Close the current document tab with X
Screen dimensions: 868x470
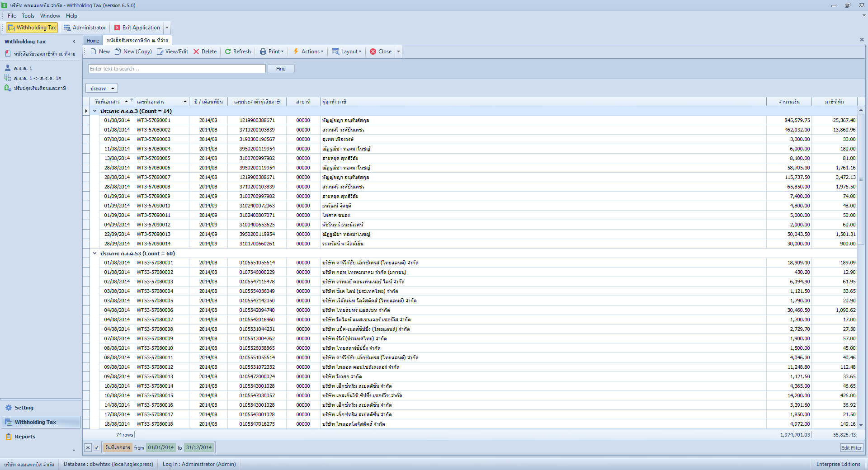[862, 40]
